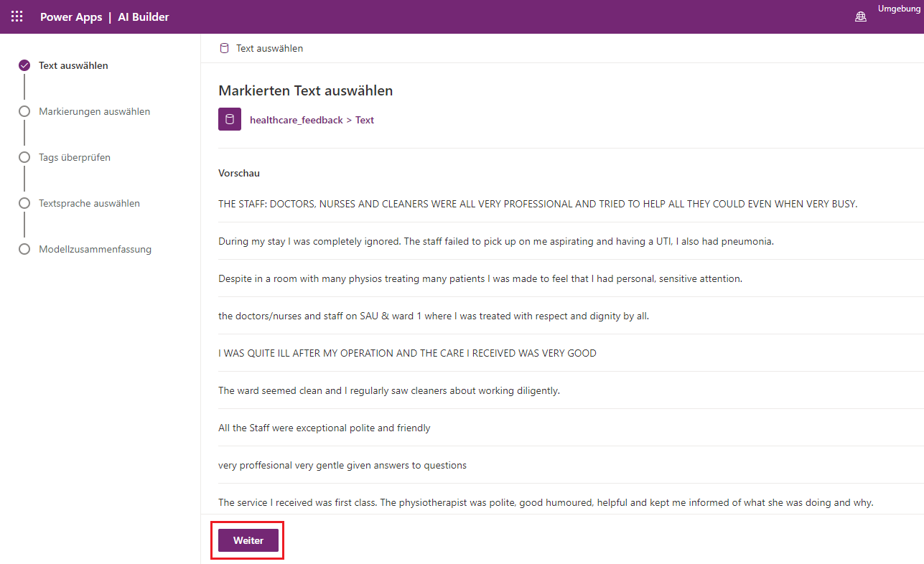This screenshot has width=924, height=564.
Task: Select the Markierungen auswählen step circle
Action: click(x=24, y=111)
